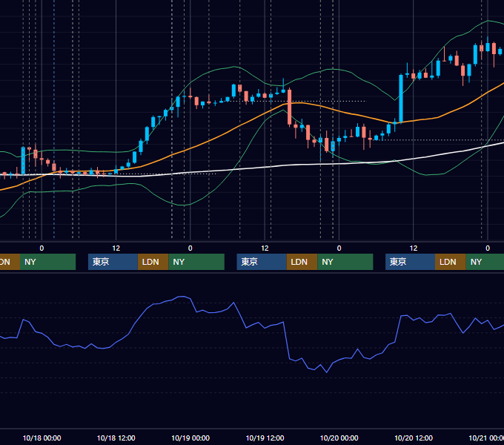Click the tall blue candle before 10/20 12:00
Viewport: 504px width, 445px height.
401,99
